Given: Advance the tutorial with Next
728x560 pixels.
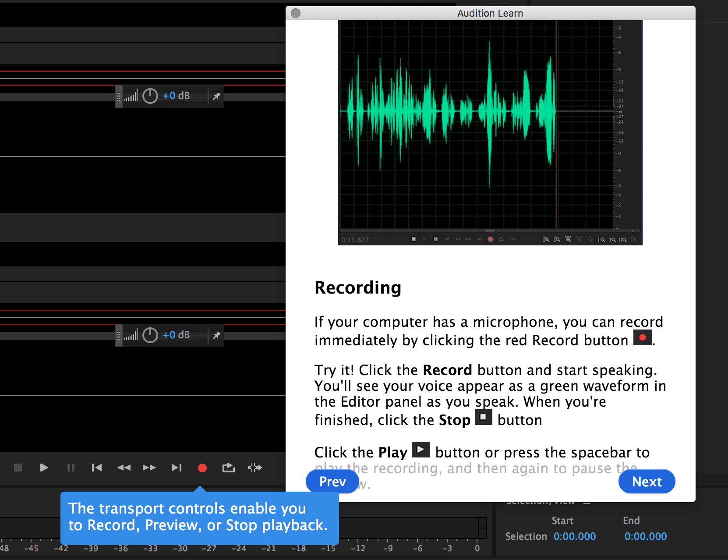Looking at the screenshot, I should click(x=647, y=482).
